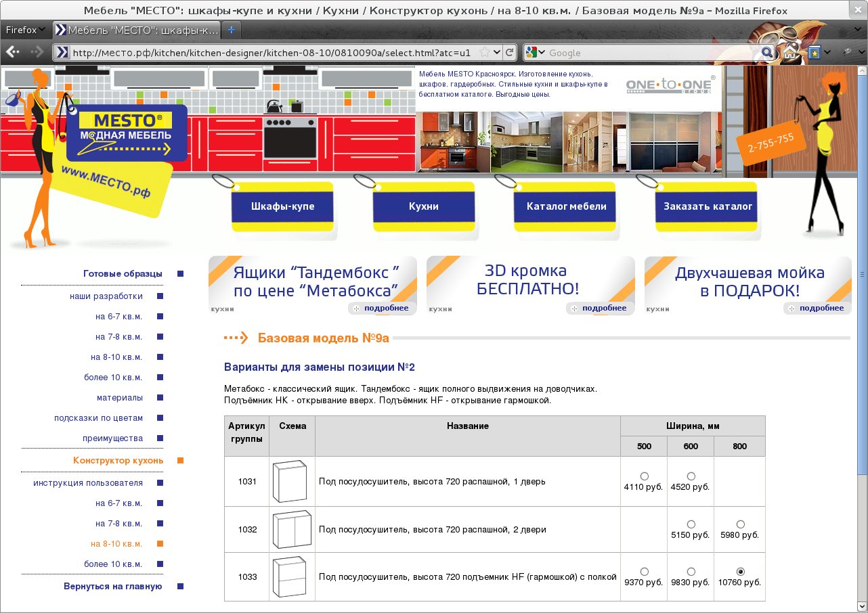
Task: Choose 600 mm option priced 5150 руб.
Action: tap(691, 524)
